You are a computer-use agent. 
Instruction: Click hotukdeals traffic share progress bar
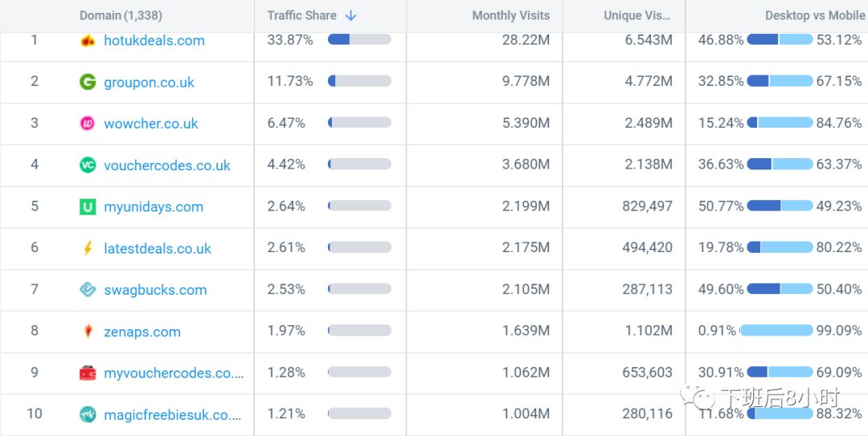click(359, 39)
